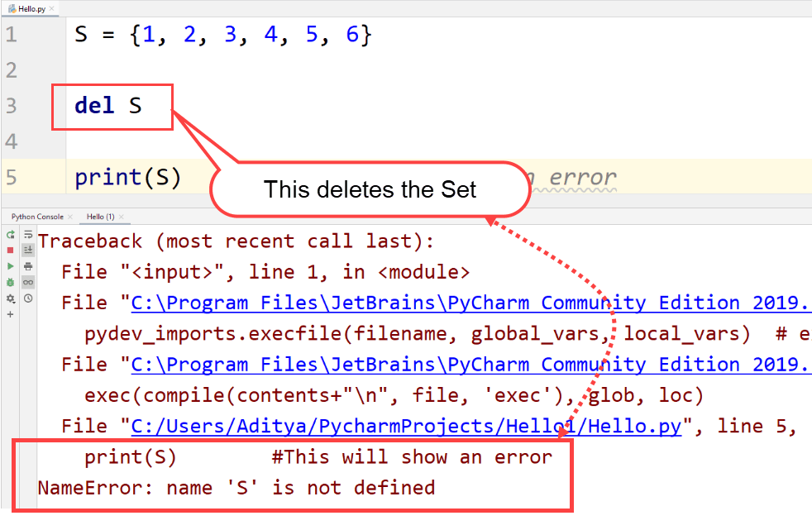Attach debugger using the green bug icon
This screenshot has width=812, height=530.
(x=11, y=283)
